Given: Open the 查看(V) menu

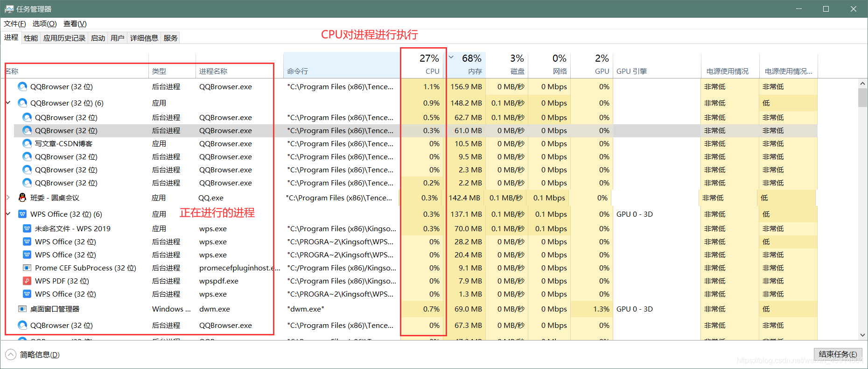Looking at the screenshot, I should click(75, 24).
